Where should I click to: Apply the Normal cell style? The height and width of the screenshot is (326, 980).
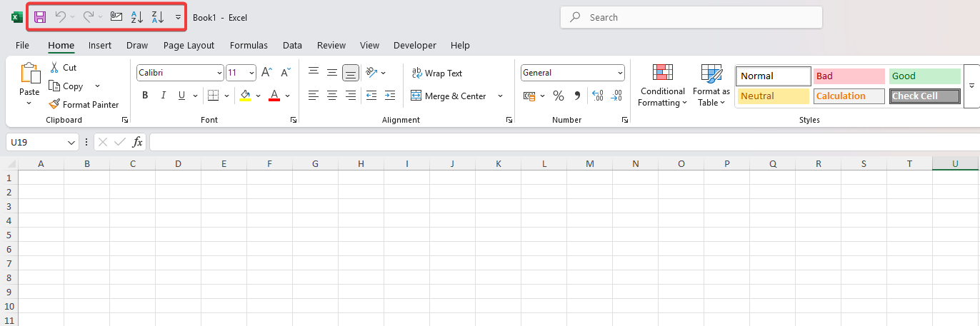click(774, 76)
